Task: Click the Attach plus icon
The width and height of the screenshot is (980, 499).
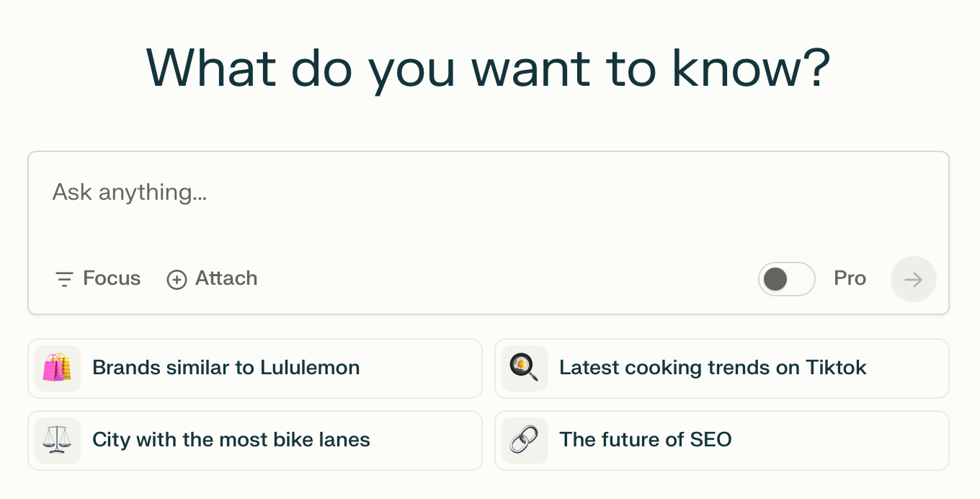Action: pyautogui.click(x=177, y=278)
